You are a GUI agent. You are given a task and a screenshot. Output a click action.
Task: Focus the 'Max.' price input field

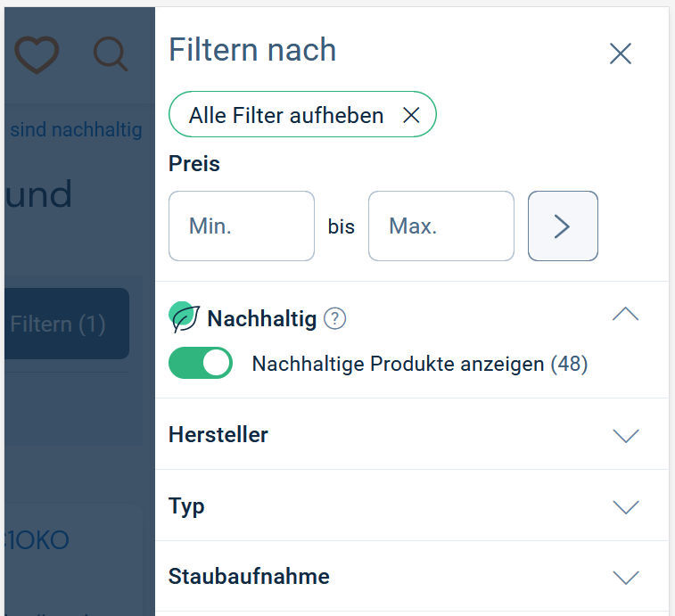pos(440,226)
